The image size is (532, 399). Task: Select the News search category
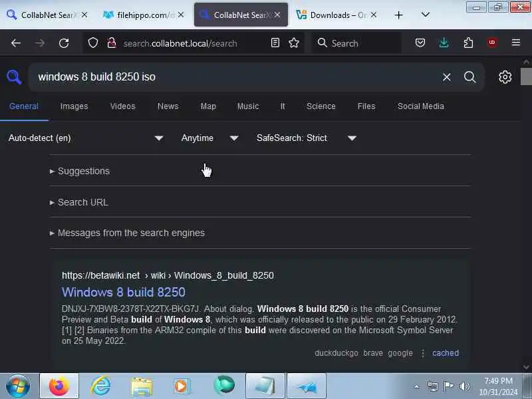click(168, 106)
